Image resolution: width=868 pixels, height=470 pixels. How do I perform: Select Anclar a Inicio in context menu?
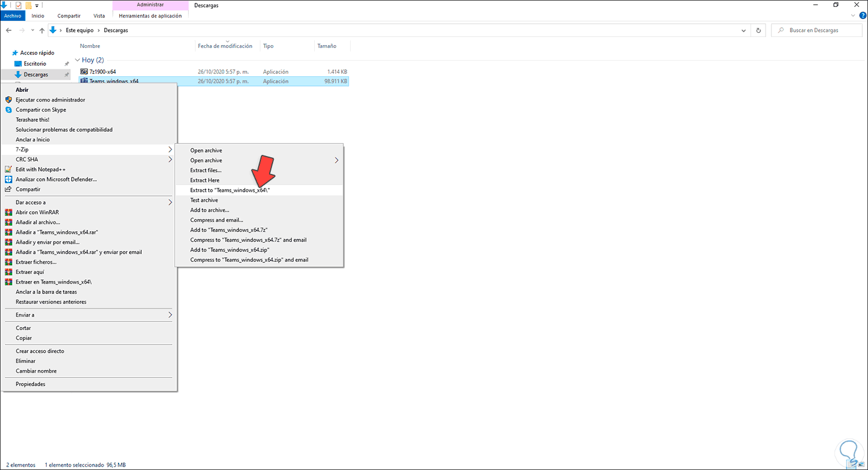[x=33, y=139]
